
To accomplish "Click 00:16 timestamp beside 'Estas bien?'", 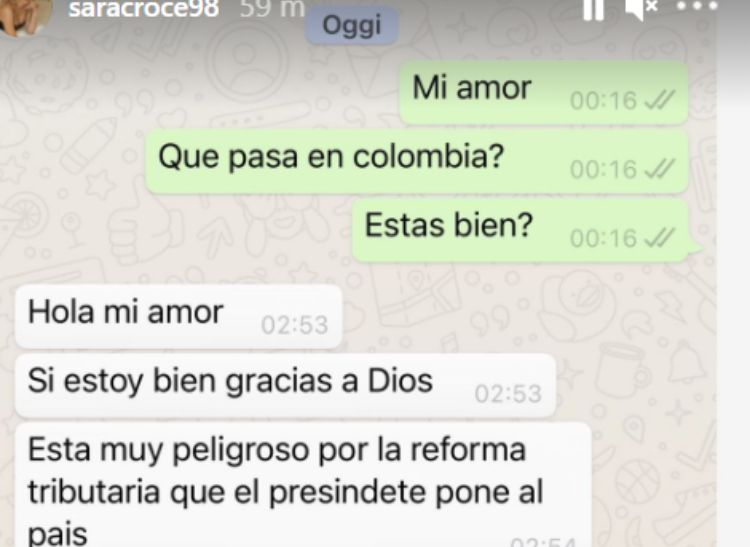I will click(604, 238).
